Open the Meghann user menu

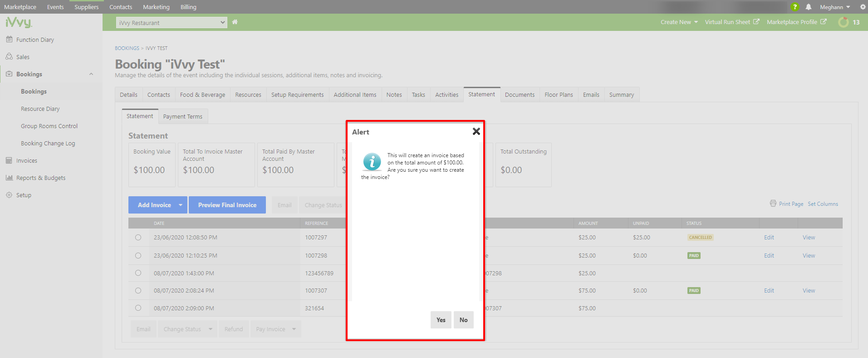click(835, 7)
